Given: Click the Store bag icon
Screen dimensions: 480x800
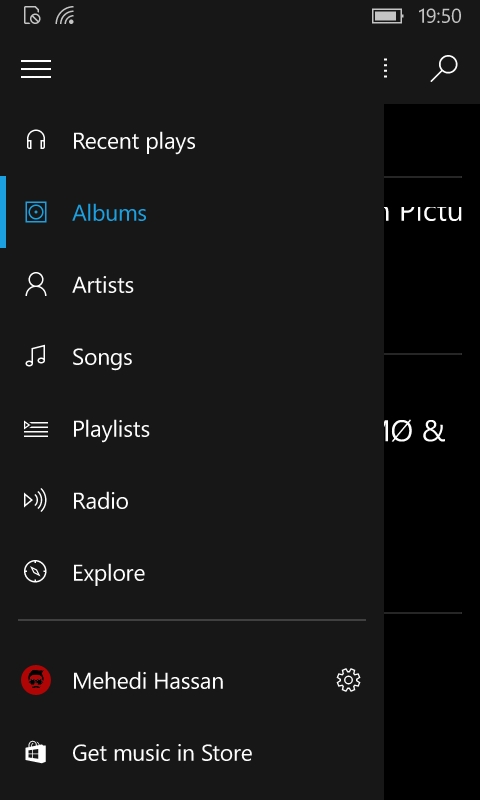Looking at the screenshot, I should tap(35, 752).
